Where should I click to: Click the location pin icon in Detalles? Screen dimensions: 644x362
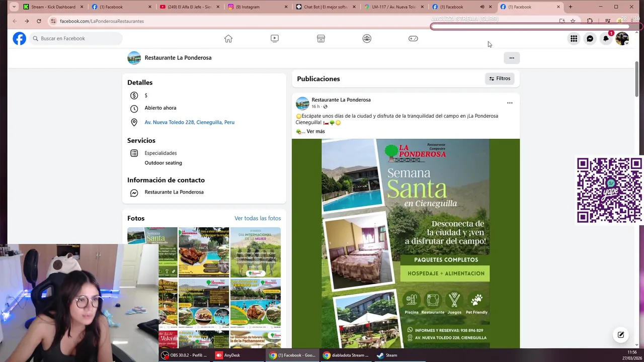[134, 122]
